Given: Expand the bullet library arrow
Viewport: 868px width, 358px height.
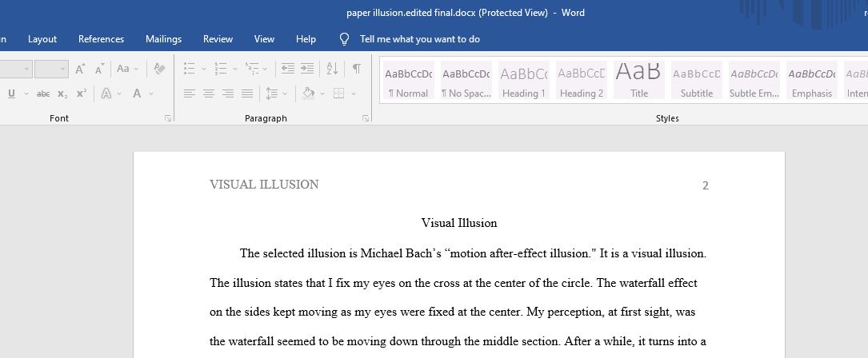Looking at the screenshot, I should tap(204, 70).
